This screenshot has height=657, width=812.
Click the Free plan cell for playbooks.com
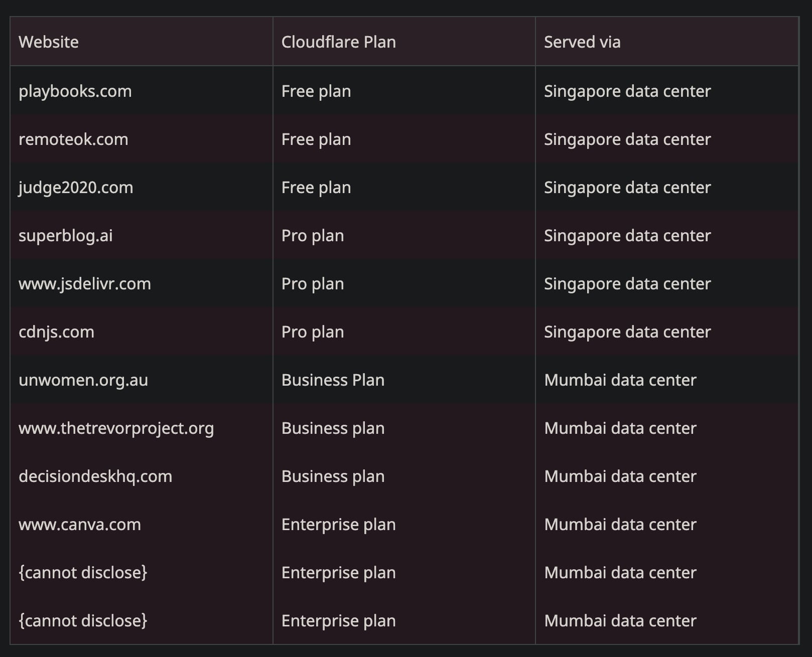[x=316, y=91]
